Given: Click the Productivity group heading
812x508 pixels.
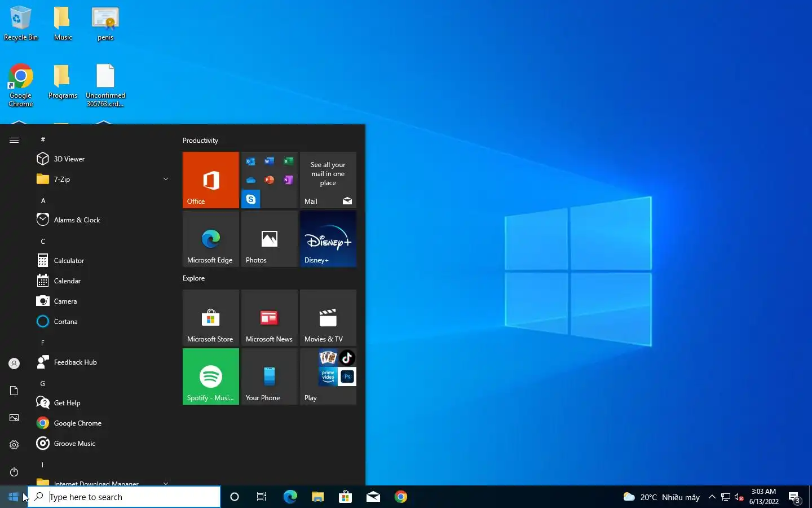Looking at the screenshot, I should coord(200,141).
